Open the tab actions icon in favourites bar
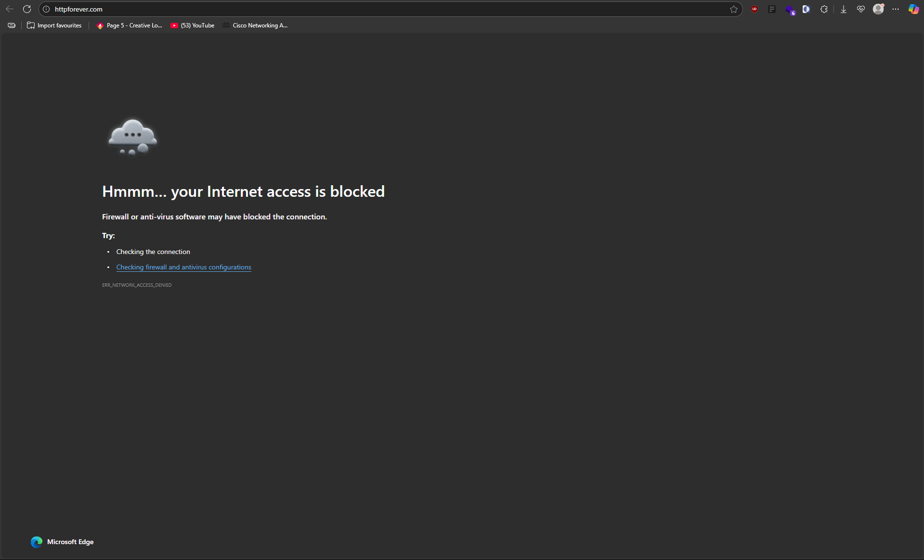Image resolution: width=924 pixels, height=560 pixels. (x=12, y=25)
